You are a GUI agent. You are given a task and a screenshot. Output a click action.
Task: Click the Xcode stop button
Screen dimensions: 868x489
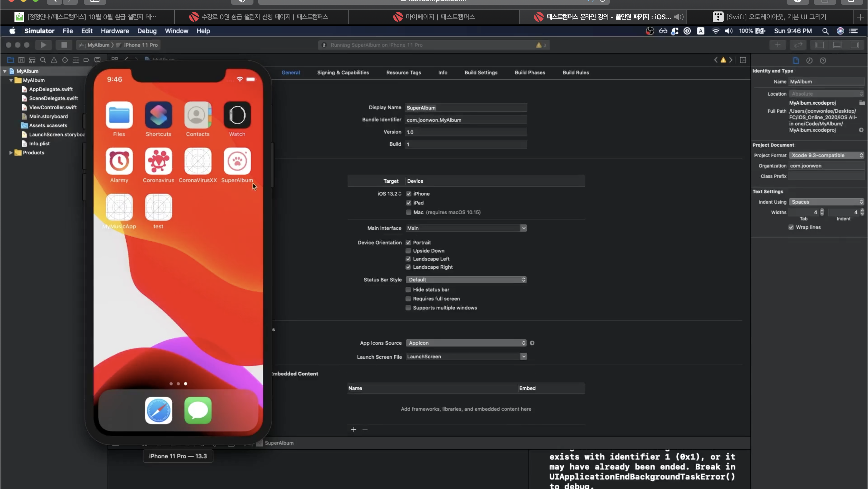pos(64,45)
